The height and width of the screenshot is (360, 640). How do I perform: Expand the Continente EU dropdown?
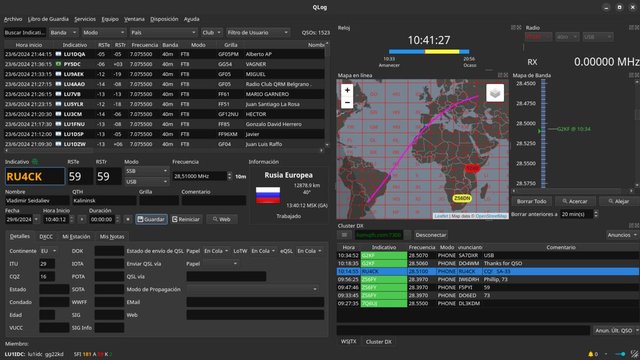(x=48, y=251)
